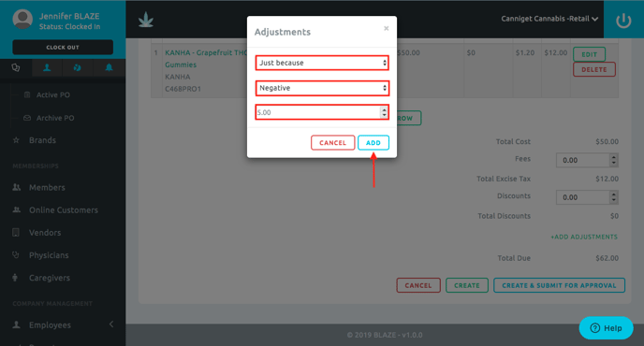
Task: Open the Help chat widget
Action: click(606, 328)
